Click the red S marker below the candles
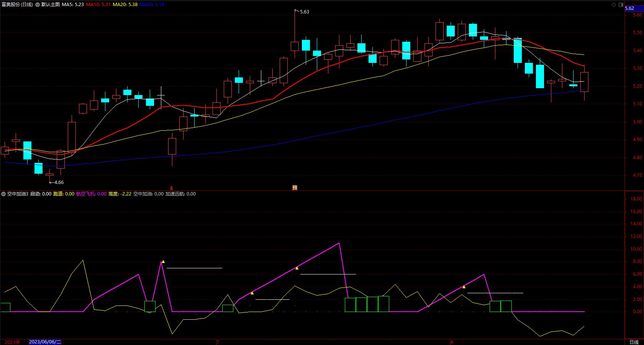This screenshot has height=345, width=644. [x=172, y=188]
